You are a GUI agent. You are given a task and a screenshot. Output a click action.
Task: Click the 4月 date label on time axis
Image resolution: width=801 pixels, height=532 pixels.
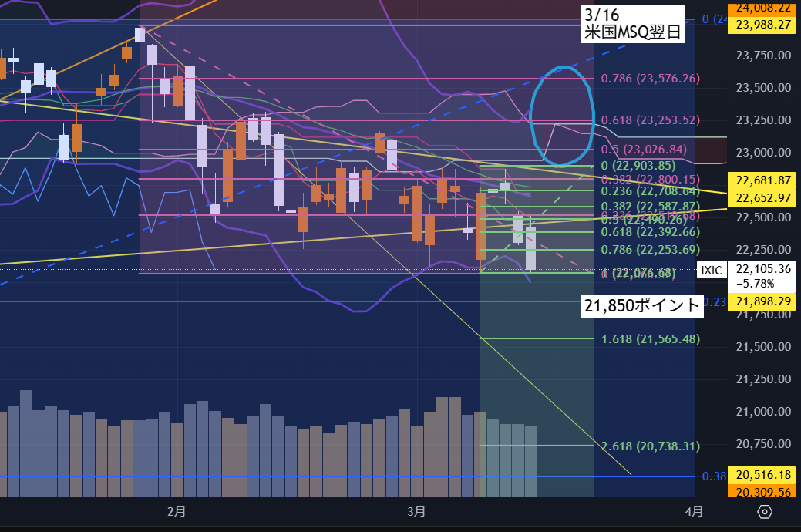tap(694, 511)
